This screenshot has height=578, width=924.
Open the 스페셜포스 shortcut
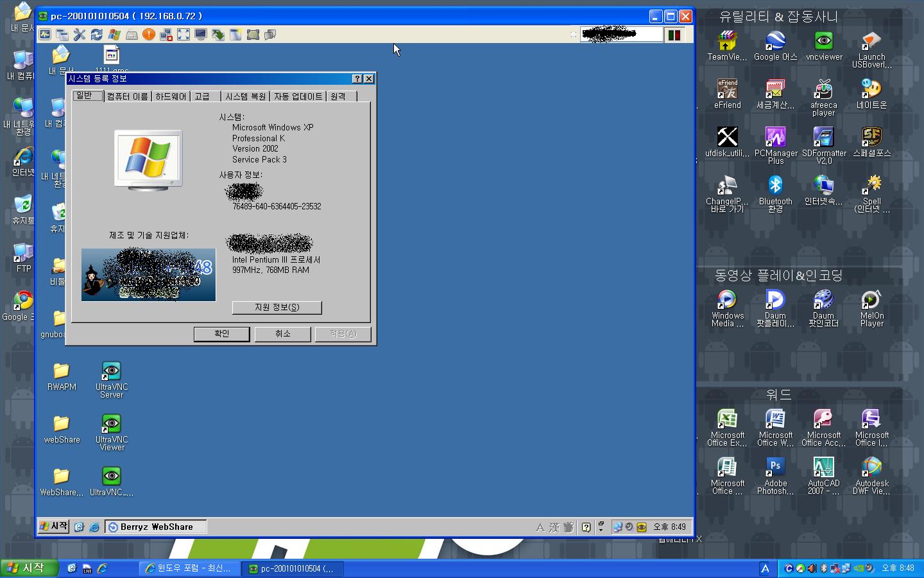(871, 142)
